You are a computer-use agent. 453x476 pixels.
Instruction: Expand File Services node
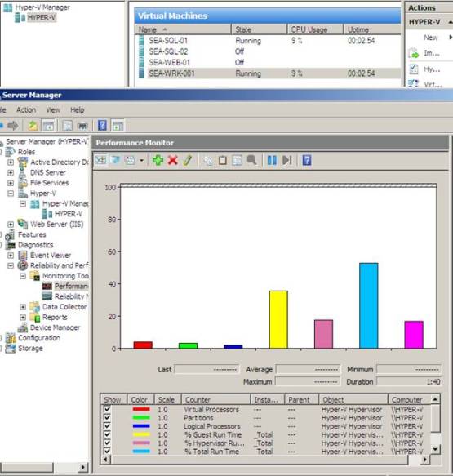point(11,183)
